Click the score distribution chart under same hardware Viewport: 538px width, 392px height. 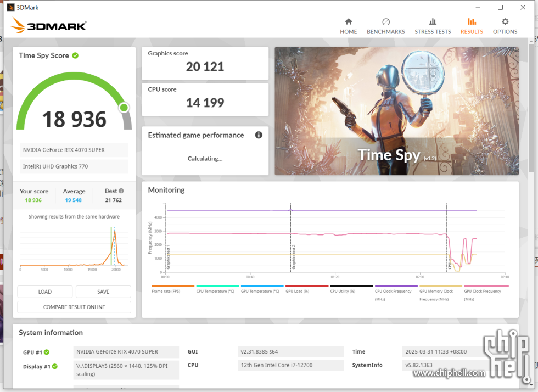[x=74, y=248]
